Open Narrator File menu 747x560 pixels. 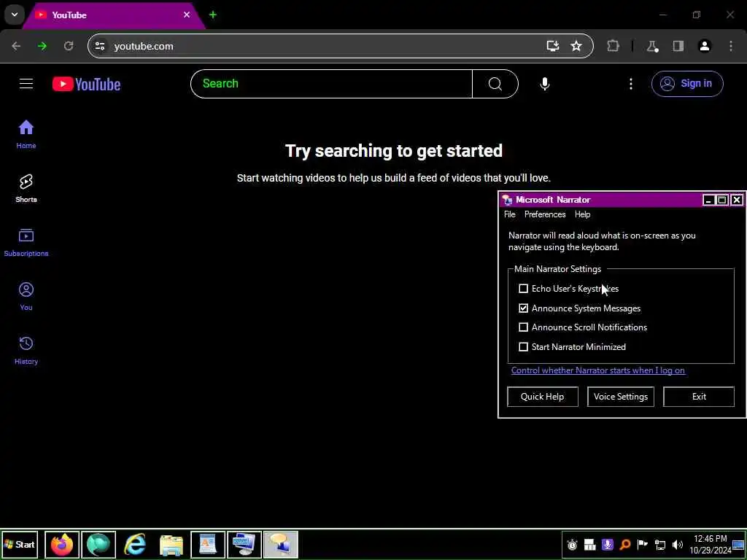click(510, 214)
